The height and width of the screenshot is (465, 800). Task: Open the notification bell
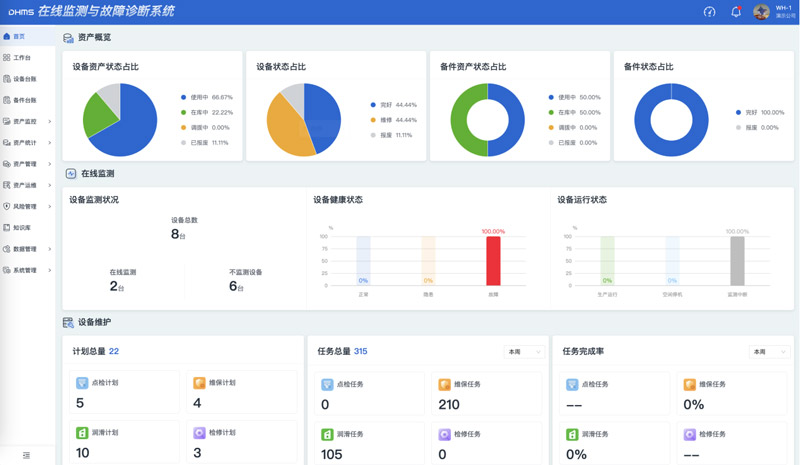click(736, 12)
